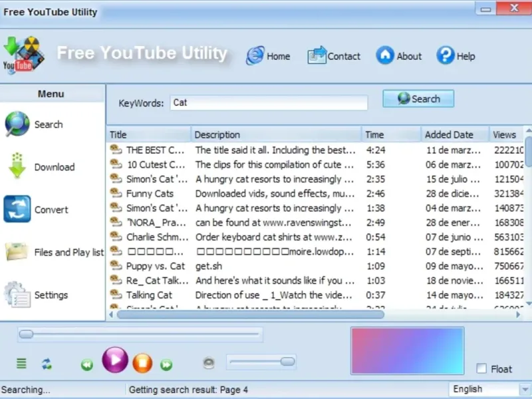Click the green forward/next button
532x399 pixels.
tap(166, 364)
